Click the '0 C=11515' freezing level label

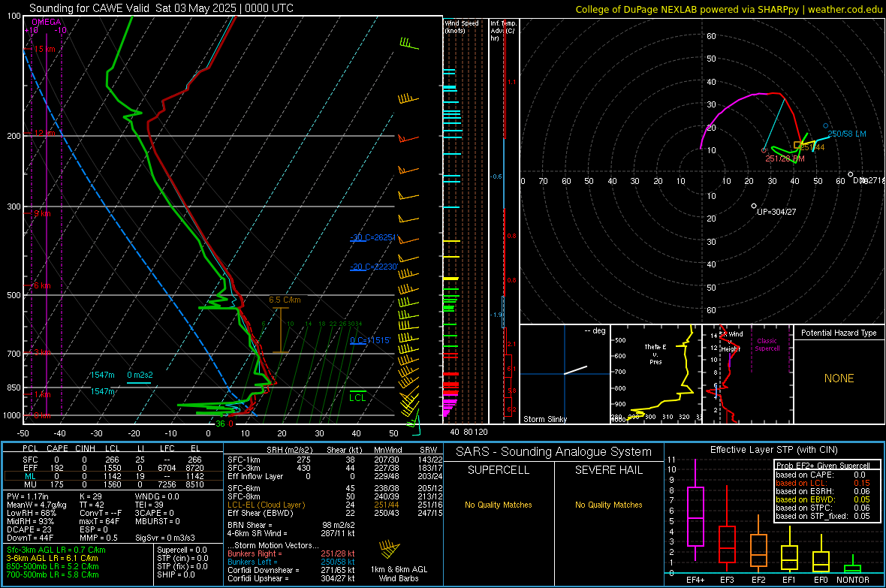tap(370, 340)
